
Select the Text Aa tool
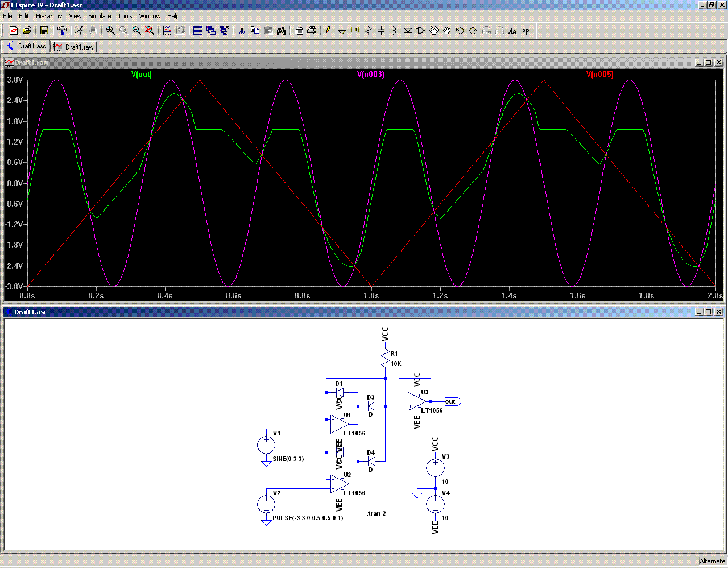point(512,31)
